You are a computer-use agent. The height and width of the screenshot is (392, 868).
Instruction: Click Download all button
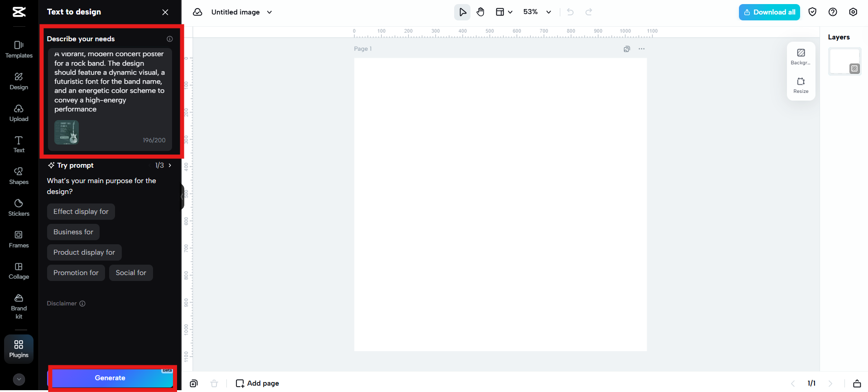769,12
